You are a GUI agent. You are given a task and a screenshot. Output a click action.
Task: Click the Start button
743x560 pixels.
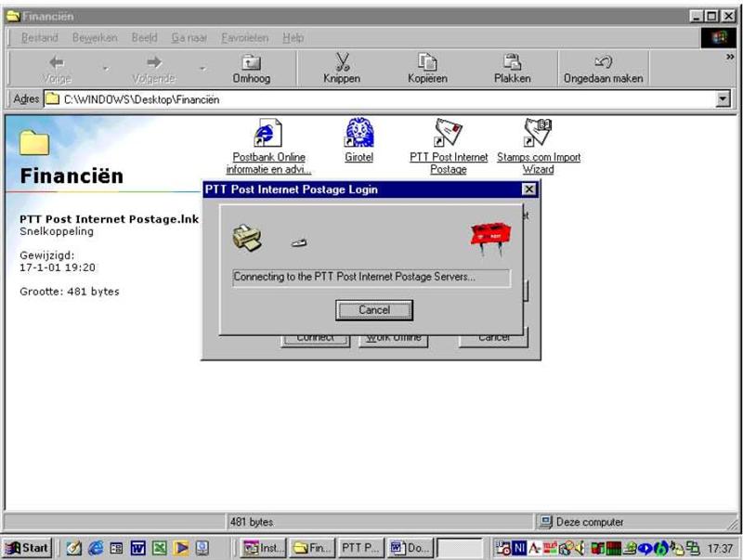pos(27,548)
